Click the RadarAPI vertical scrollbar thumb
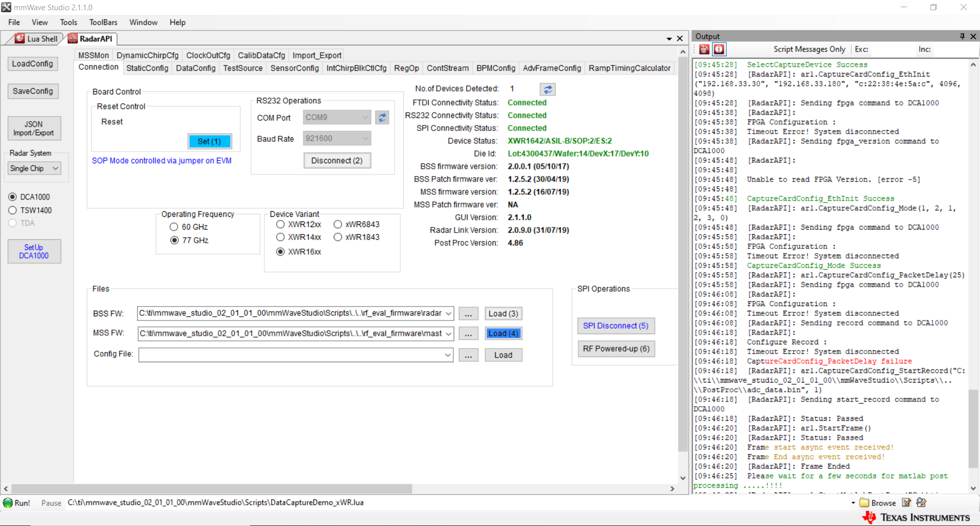 pos(683,255)
